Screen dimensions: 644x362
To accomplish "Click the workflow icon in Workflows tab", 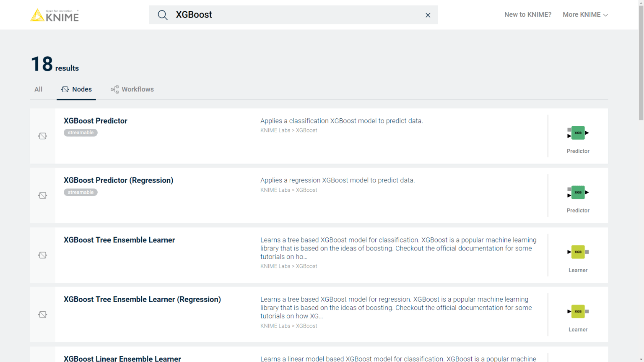I will (114, 89).
